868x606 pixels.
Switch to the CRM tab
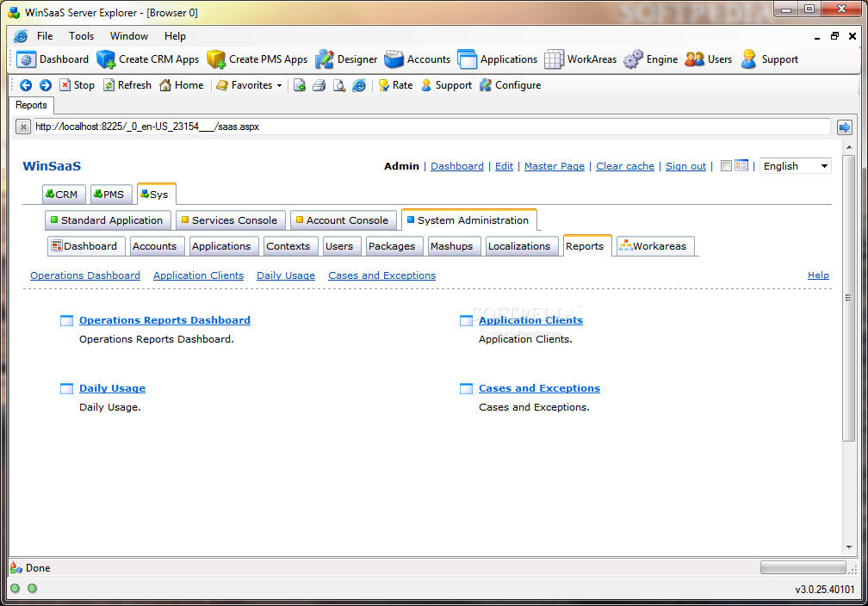click(x=64, y=195)
